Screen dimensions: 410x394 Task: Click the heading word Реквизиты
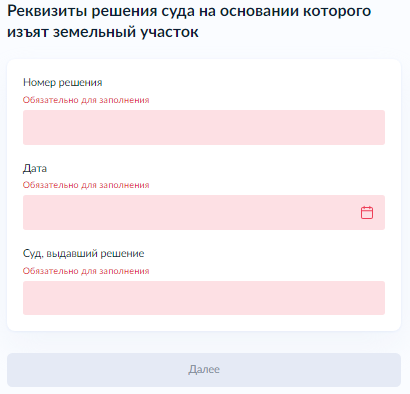(x=47, y=12)
